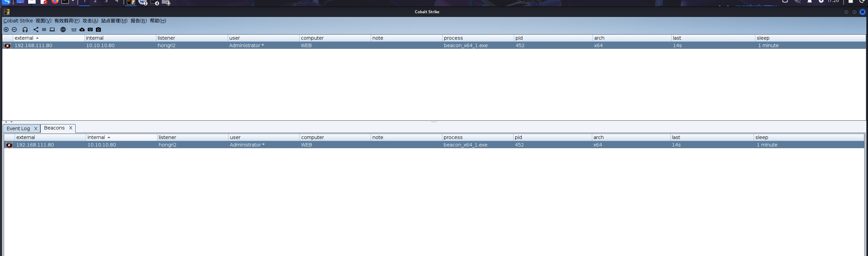Click WEB computer in Beacons tab row

click(307, 145)
